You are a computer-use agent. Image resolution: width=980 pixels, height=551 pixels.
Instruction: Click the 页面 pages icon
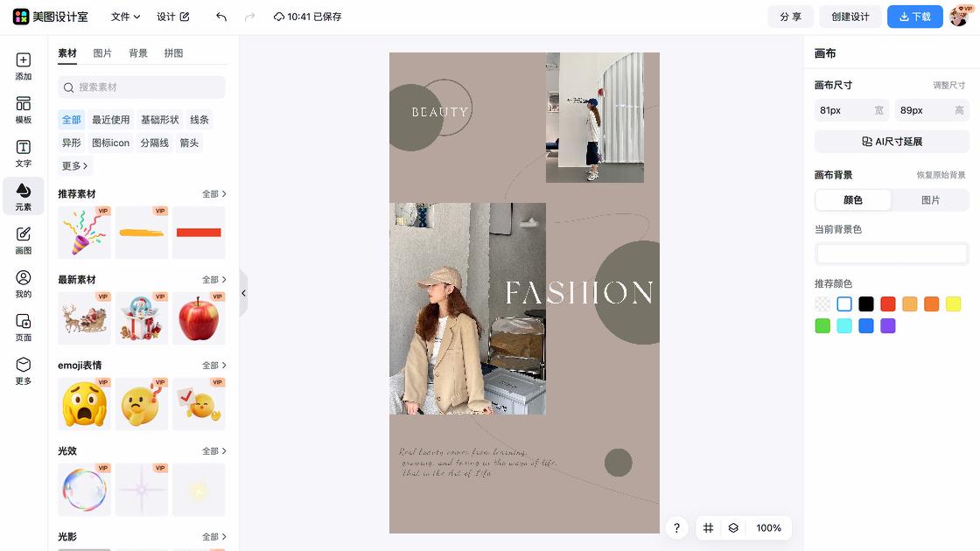[23, 328]
